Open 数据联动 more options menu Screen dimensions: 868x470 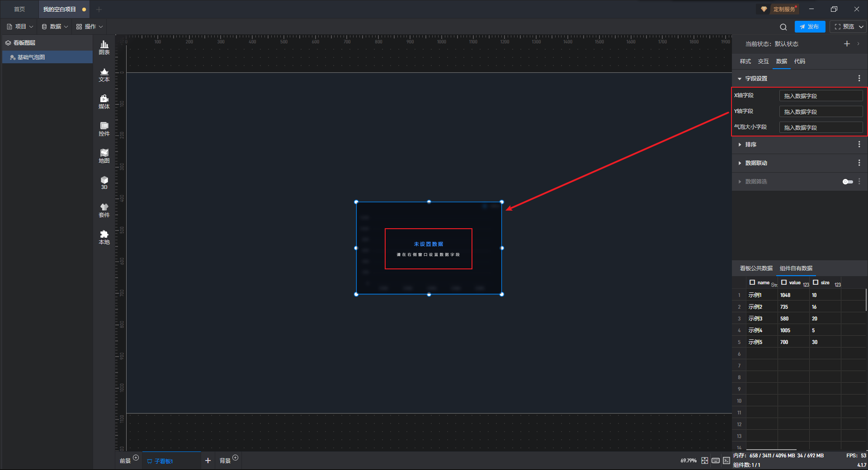pyautogui.click(x=859, y=163)
